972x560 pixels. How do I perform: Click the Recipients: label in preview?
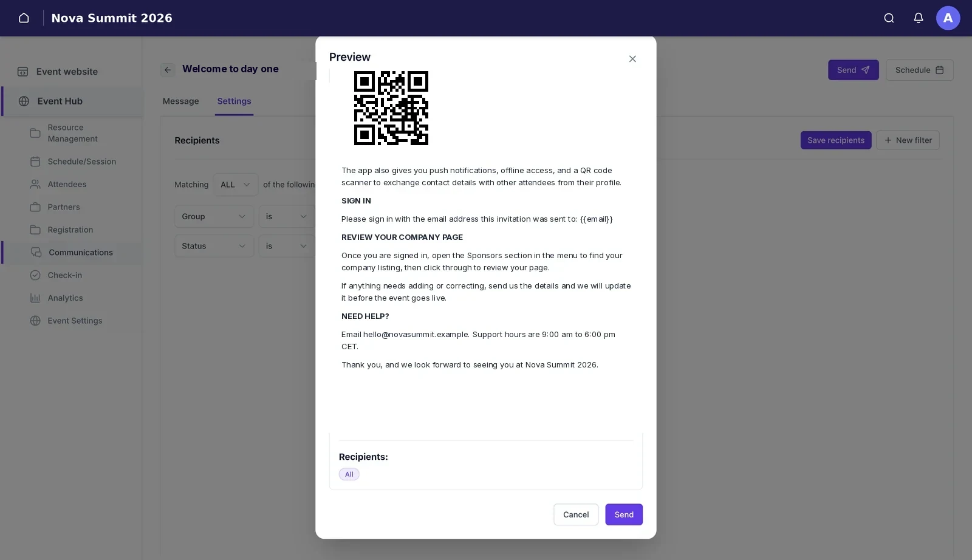pyautogui.click(x=363, y=457)
